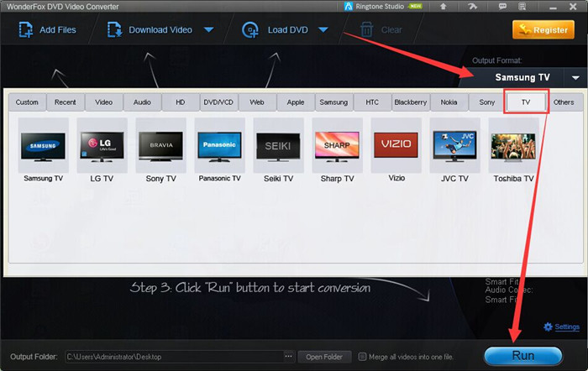This screenshot has width=588, height=371.
Task: Open the Sony tab
Action: click(x=487, y=102)
